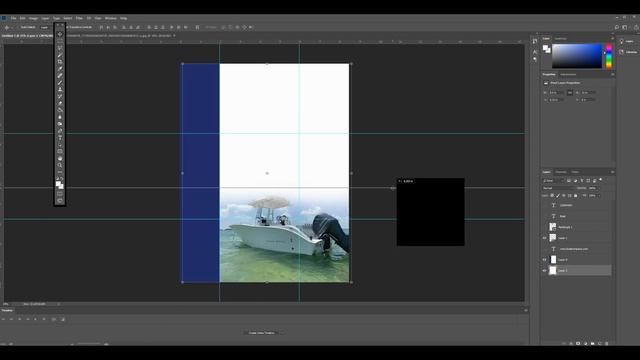Open the Window menu

point(111,18)
